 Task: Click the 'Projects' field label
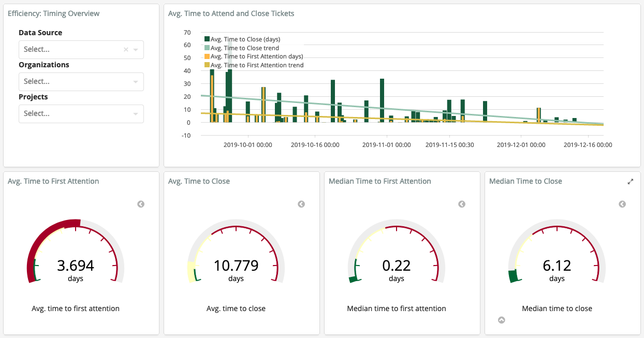click(x=33, y=97)
